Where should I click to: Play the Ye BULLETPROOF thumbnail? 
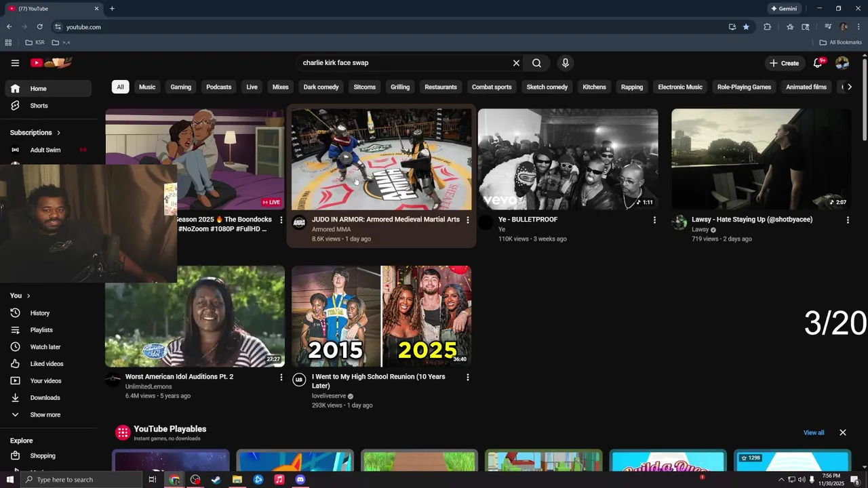point(568,159)
